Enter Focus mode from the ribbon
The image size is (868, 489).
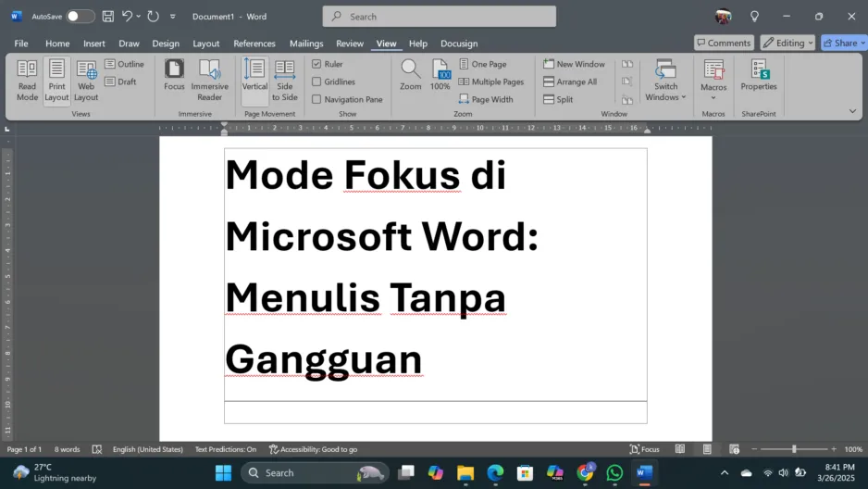174,75
